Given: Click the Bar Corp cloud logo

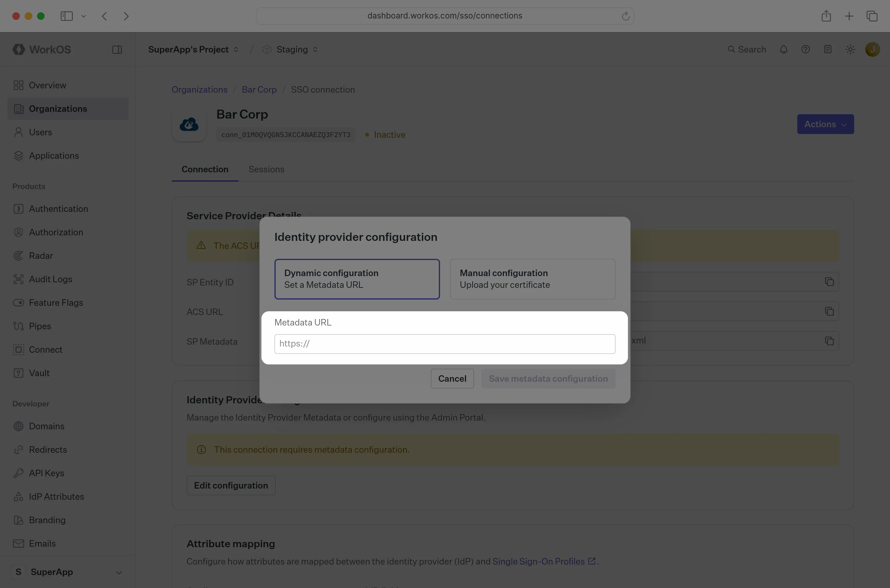Looking at the screenshot, I should tap(189, 124).
